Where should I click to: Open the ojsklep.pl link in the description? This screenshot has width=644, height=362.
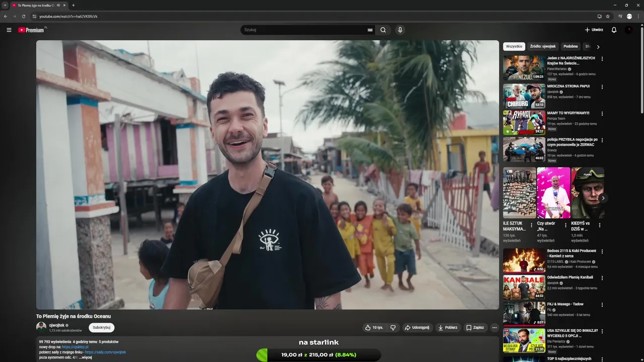pyautogui.click(x=75, y=347)
